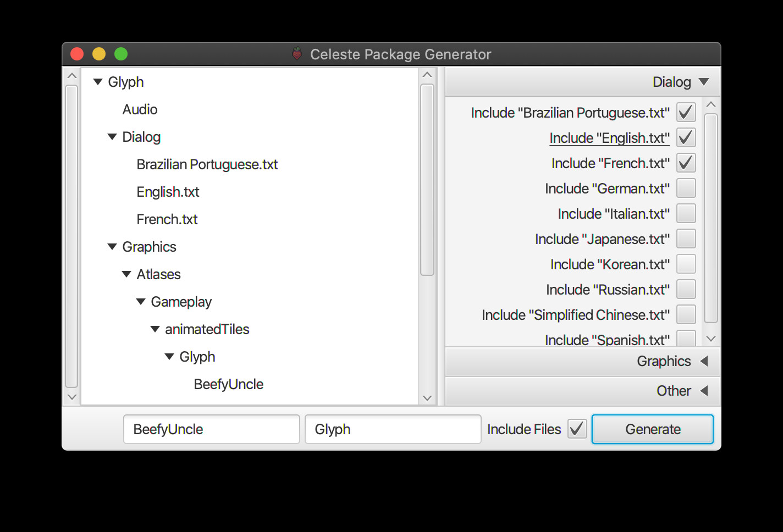This screenshot has width=783, height=532.
Task: Collapse the Atlases node
Action: tap(126, 274)
